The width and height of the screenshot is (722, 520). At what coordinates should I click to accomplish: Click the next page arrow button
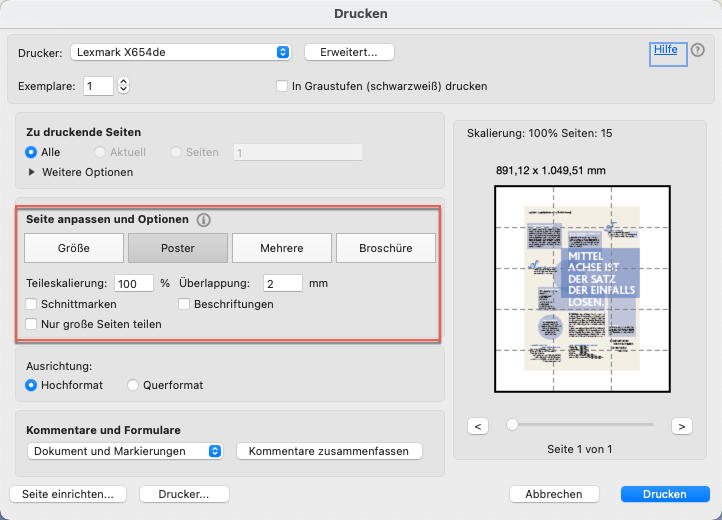(682, 426)
